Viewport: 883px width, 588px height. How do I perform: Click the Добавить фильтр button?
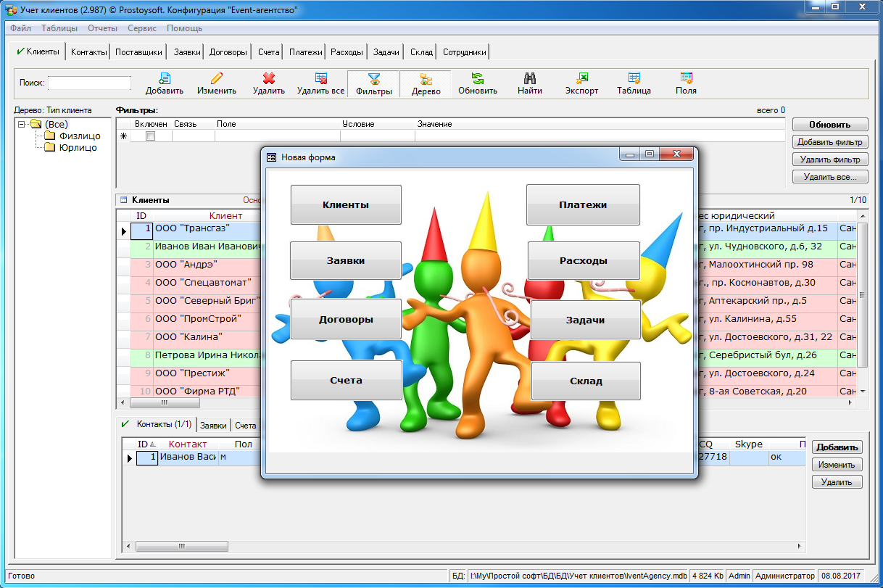[829, 142]
